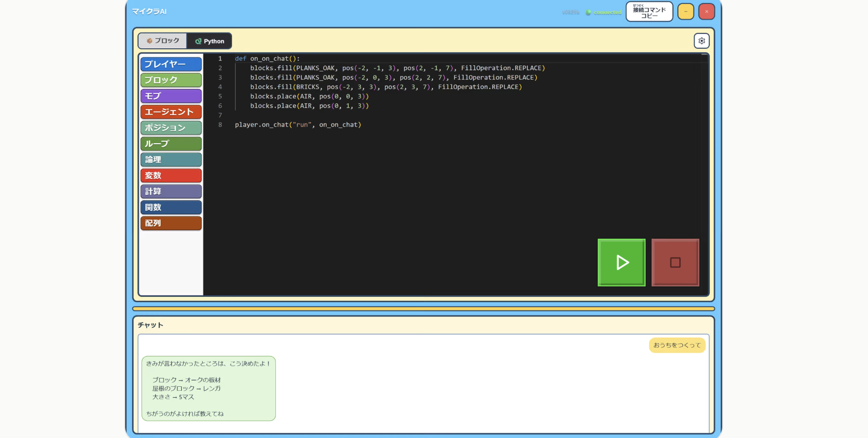868x438 pixels.
Task: Open the ループ category
Action: point(171,144)
